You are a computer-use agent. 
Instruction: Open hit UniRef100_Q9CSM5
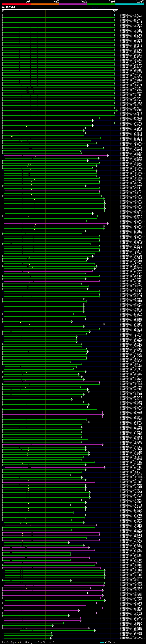click(131, 180)
